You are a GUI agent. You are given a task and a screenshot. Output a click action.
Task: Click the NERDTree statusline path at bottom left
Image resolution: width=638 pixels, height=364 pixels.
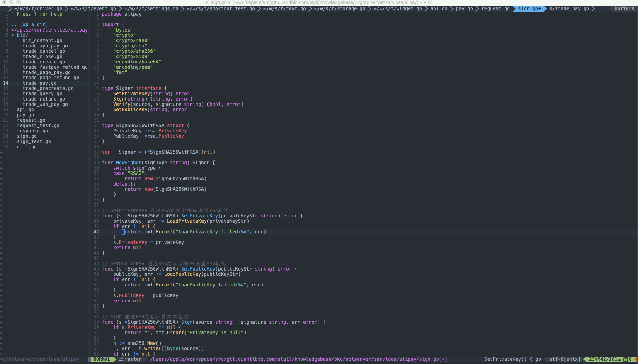(40, 359)
